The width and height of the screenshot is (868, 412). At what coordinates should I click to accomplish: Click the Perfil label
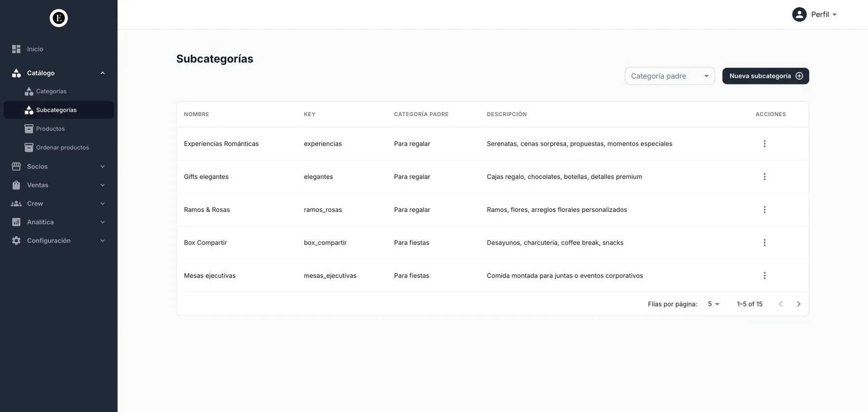[820, 14]
